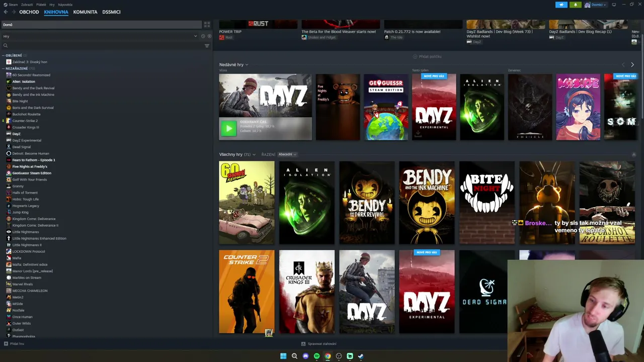Click Přidat poličku to add a shelf
This screenshot has height=362, width=644.
(427, 56)
